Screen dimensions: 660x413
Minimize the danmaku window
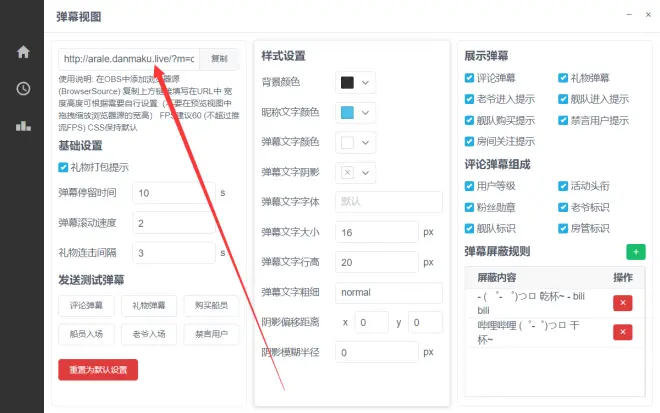click(629, 14)
